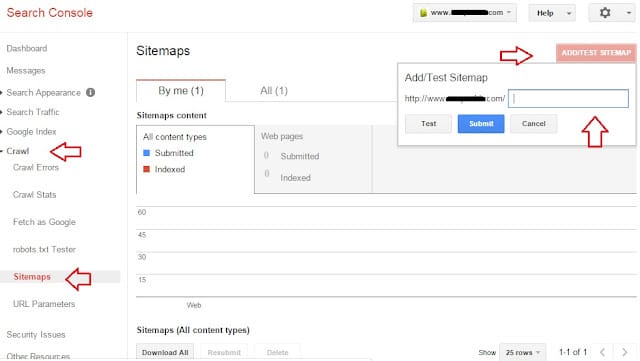Open the 25 rows dropdown
Image resolution: width=640 pixels, height=361 pixels.
(522, 352)
